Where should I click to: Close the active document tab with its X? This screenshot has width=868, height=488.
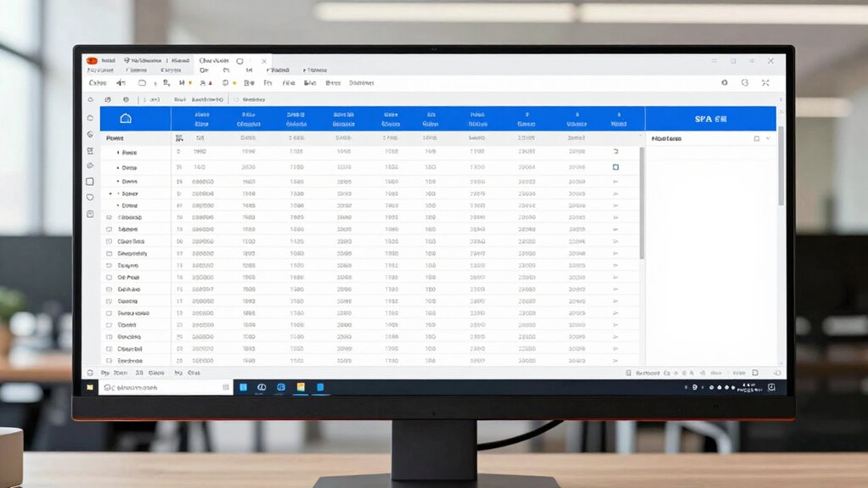[x=264, y=61]
